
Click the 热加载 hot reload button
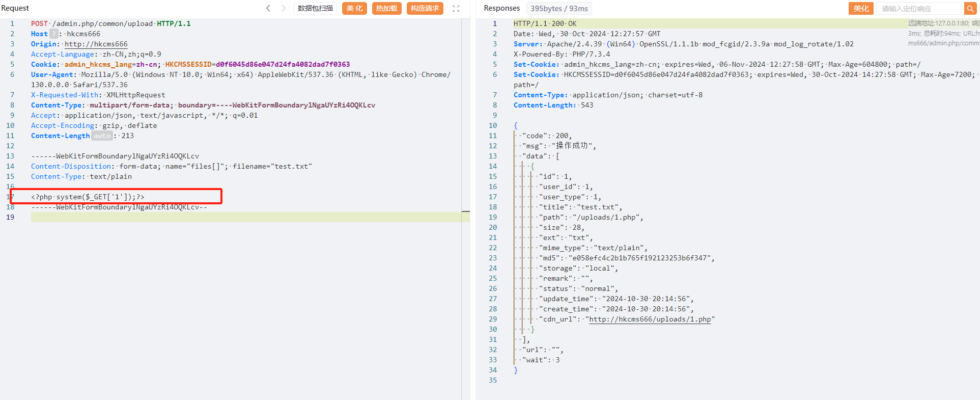pos(386,8)
